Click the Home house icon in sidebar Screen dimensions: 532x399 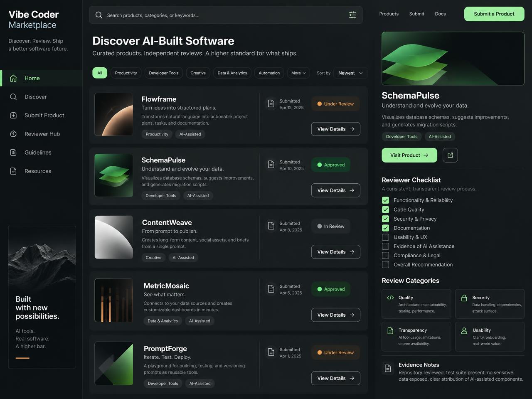point(13,78)
